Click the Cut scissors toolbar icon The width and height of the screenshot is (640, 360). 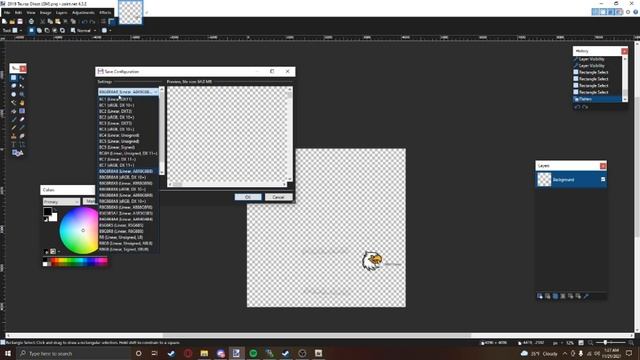click(x=42, y=21)
